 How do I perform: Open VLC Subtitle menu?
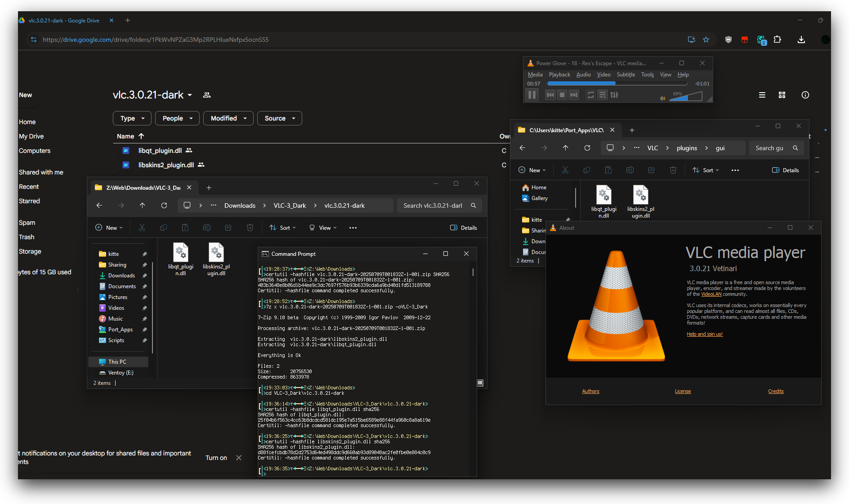(x=626, y=75)
